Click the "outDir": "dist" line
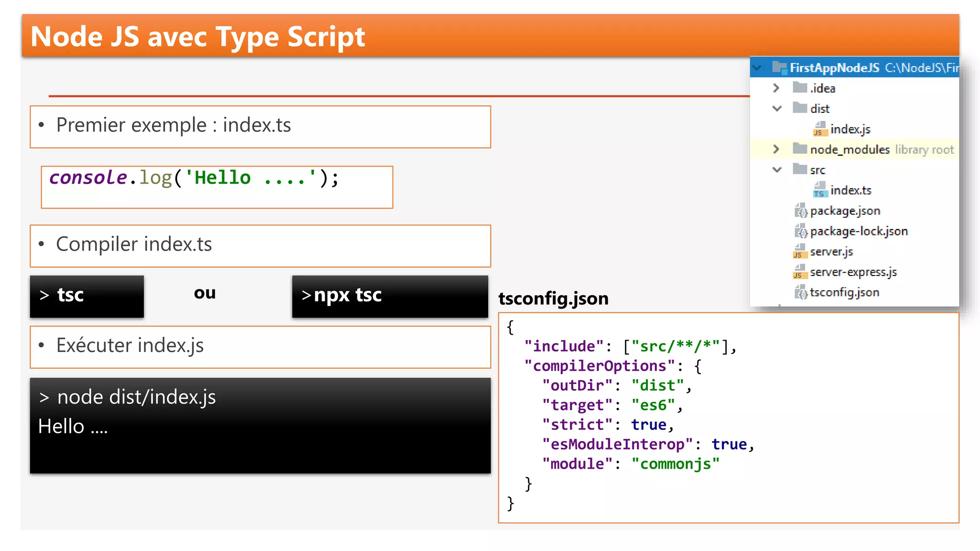 pyautogui.click(x=617, y=386)
